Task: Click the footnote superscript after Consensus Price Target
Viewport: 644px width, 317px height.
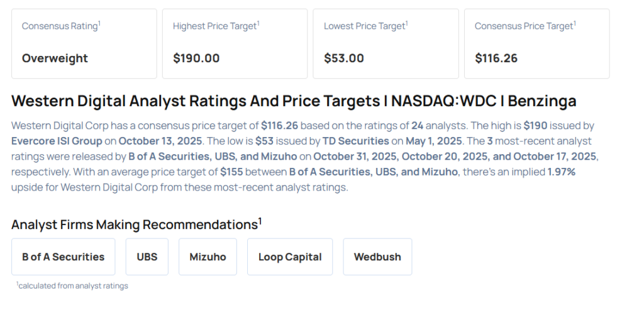Action: coord(575,24)
